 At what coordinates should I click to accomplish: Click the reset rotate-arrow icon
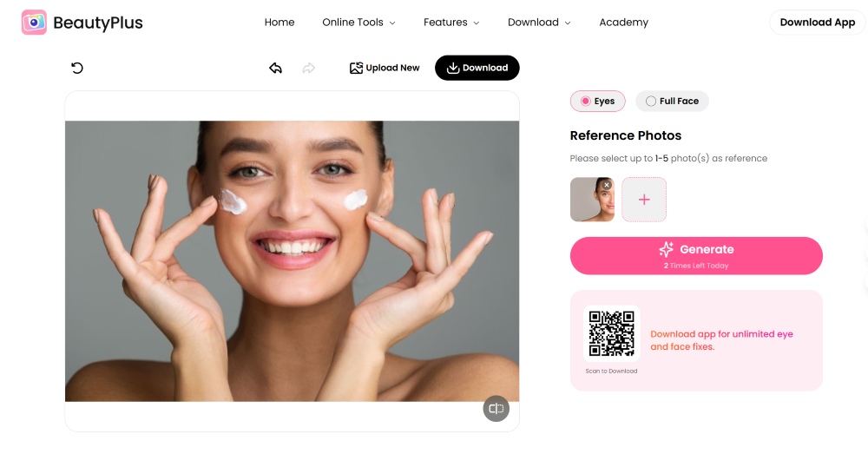(x=77, y=68)
